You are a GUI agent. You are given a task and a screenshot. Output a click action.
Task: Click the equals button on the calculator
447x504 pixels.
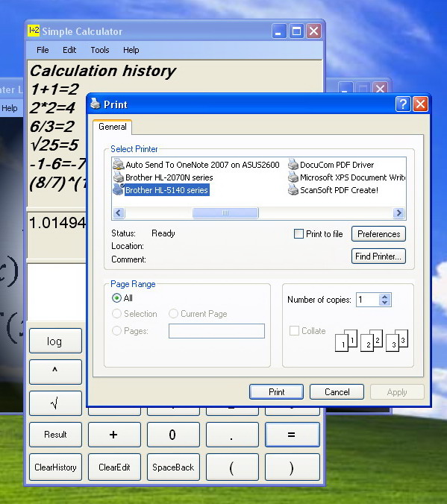293,435
